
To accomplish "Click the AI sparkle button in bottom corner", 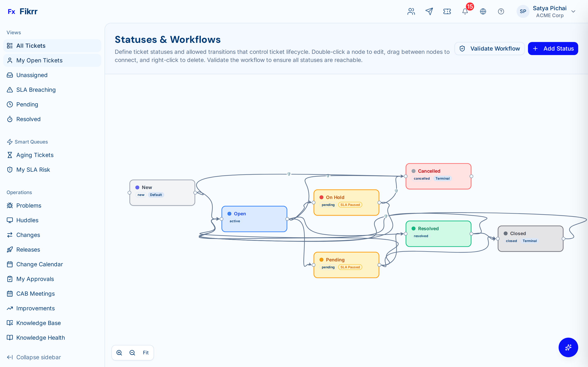I will 568,348.
